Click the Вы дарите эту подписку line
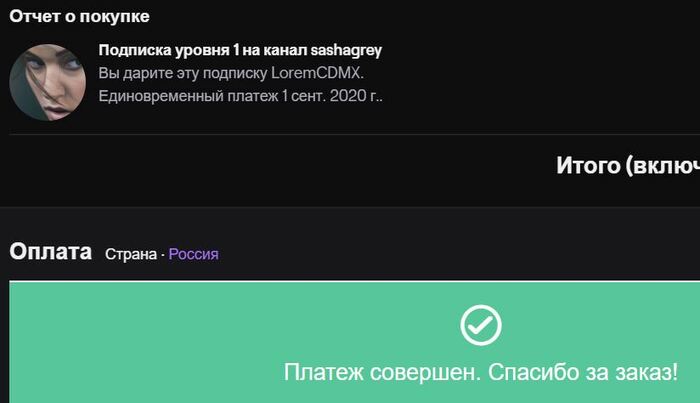The width and height of the screenshot is (700, 403). click(231, 73)
